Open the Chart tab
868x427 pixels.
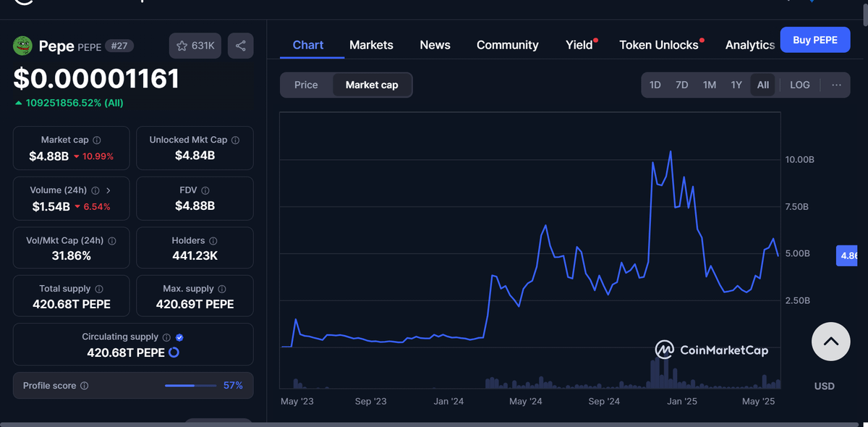coord(308,45)
